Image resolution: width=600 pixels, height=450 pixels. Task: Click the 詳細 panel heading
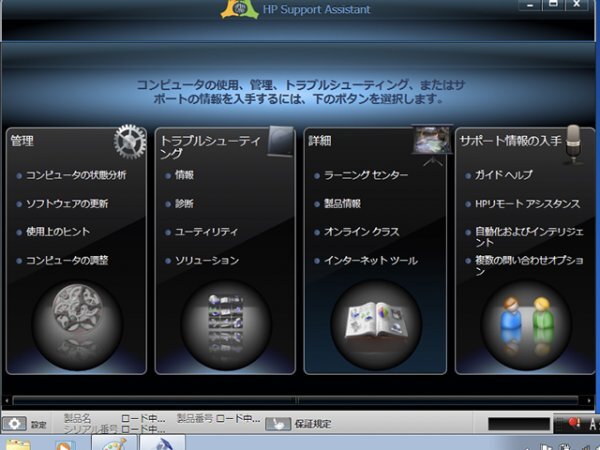tap(320, 141)
